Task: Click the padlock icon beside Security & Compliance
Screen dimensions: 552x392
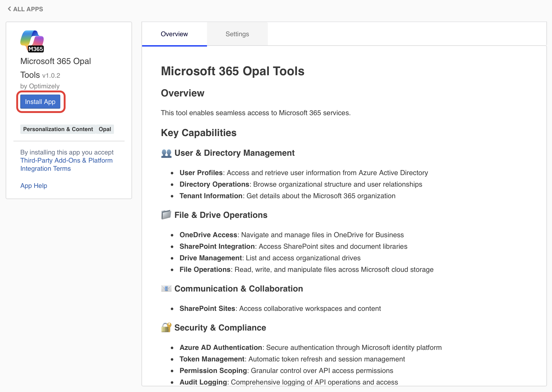Action: point(166,327)
